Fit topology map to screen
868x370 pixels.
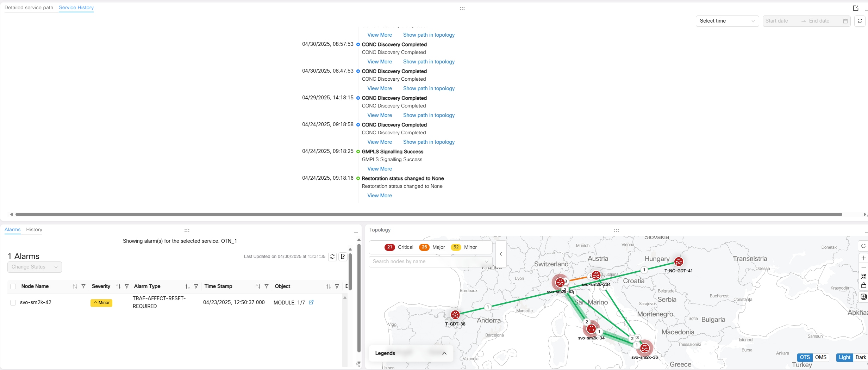tap(863, 277)
